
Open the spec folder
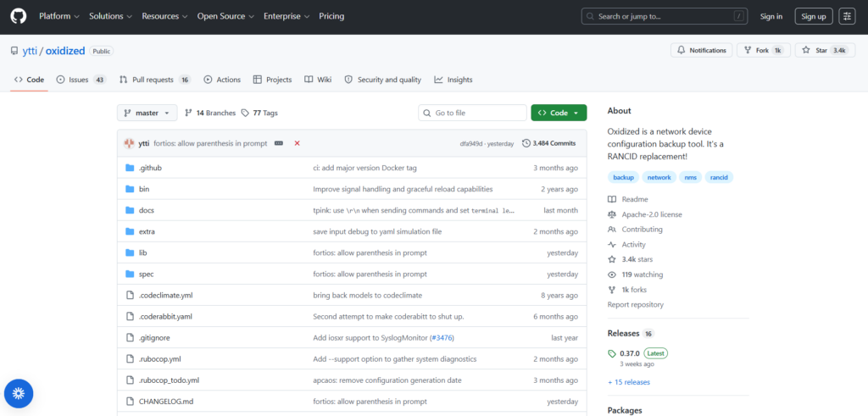(146, 274)
